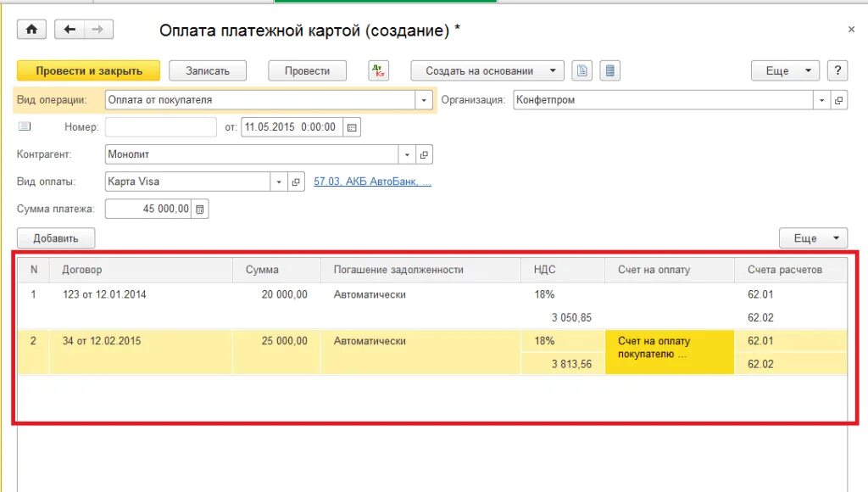The image size is (868, 492).
Task: Expand the Вид операции dropdown
Action: tap(424, 100)
